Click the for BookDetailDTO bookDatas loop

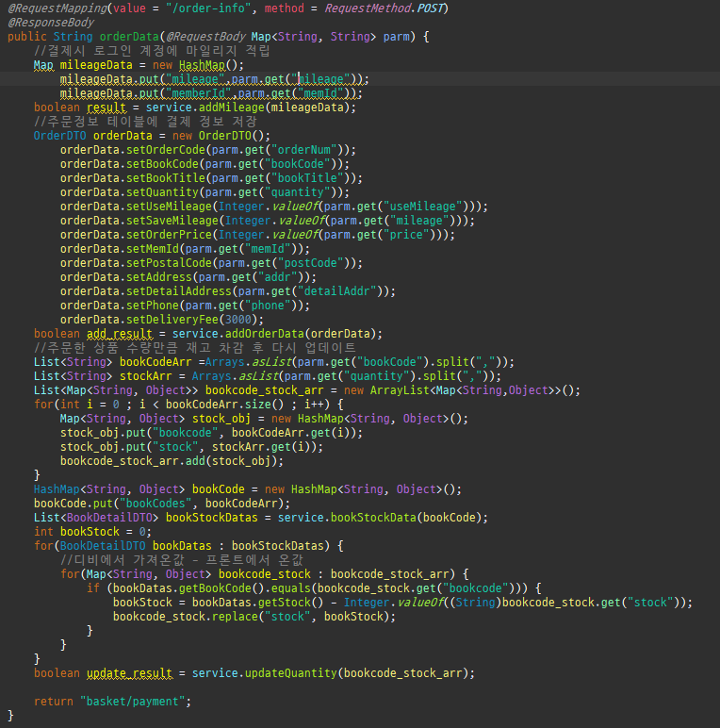[x=188, y=546]
